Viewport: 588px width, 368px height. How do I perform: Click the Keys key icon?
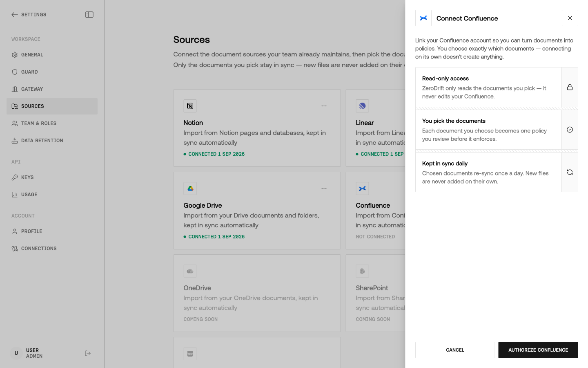15,177
